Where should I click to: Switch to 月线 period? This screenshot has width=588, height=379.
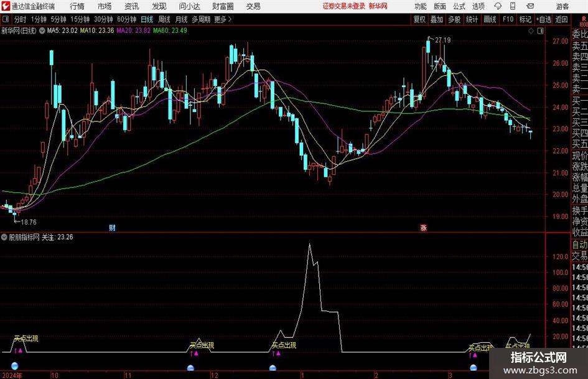pyautogui.click(x=182, y=19)
